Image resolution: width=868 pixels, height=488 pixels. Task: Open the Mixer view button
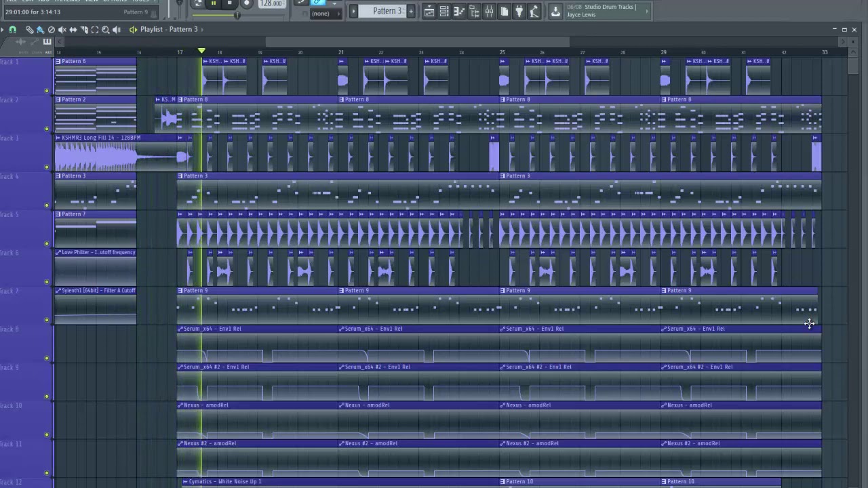pyautogui.click(x=489, y=11)
